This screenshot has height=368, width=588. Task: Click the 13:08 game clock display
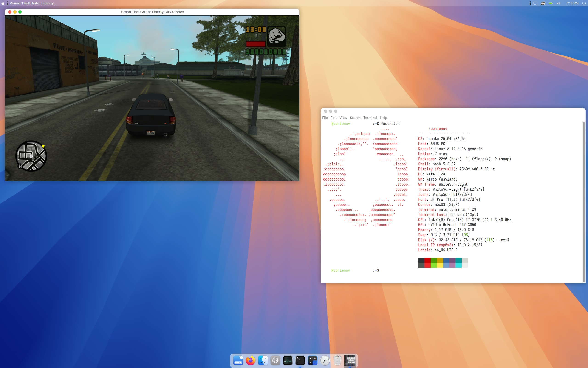point(256,30)
